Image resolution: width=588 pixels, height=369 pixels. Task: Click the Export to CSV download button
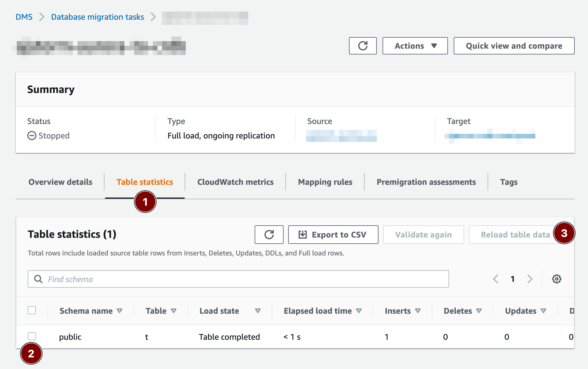[x=333, y=235]
